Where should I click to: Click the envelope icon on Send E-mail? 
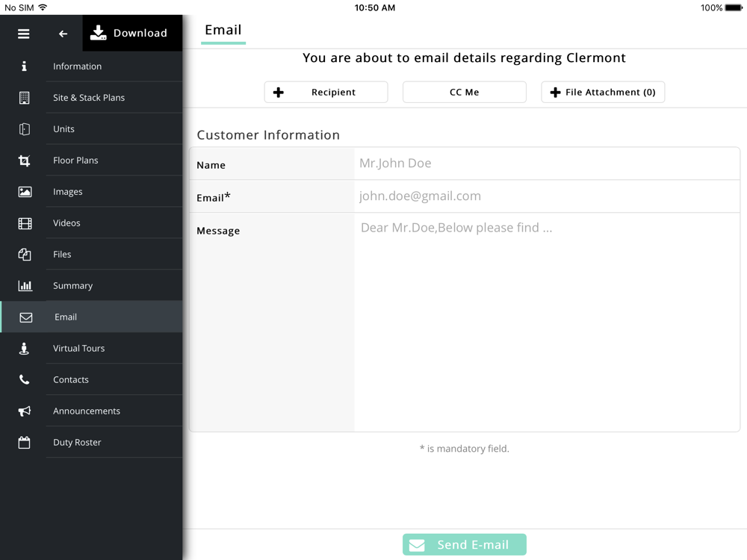coord(417,545)
